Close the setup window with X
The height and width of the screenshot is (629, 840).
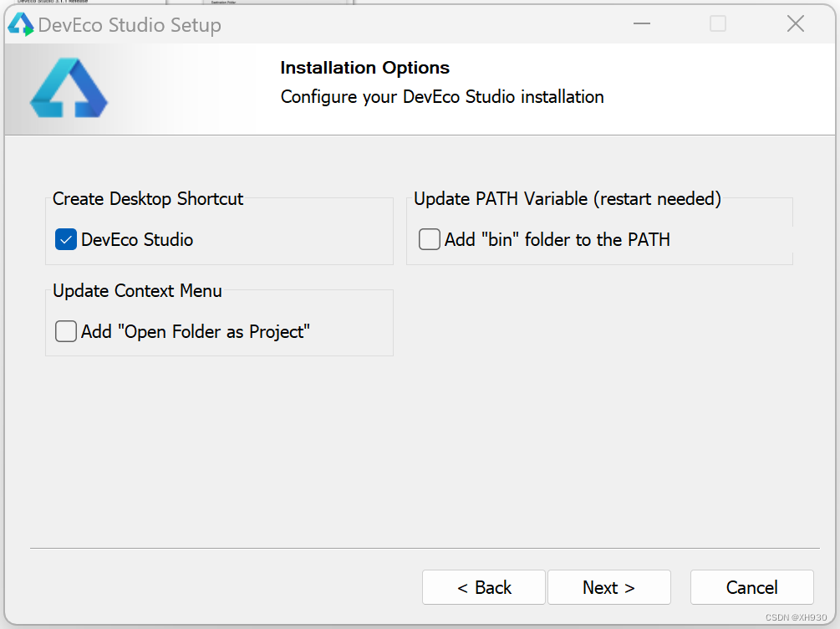coord(795,24)
